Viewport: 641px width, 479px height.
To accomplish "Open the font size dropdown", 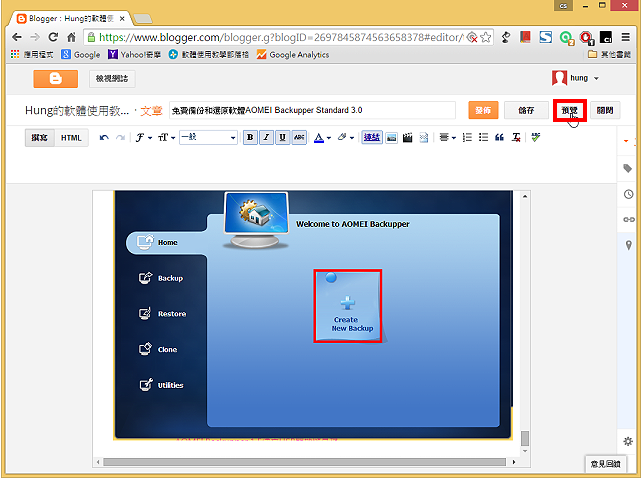I will [166, 138].
